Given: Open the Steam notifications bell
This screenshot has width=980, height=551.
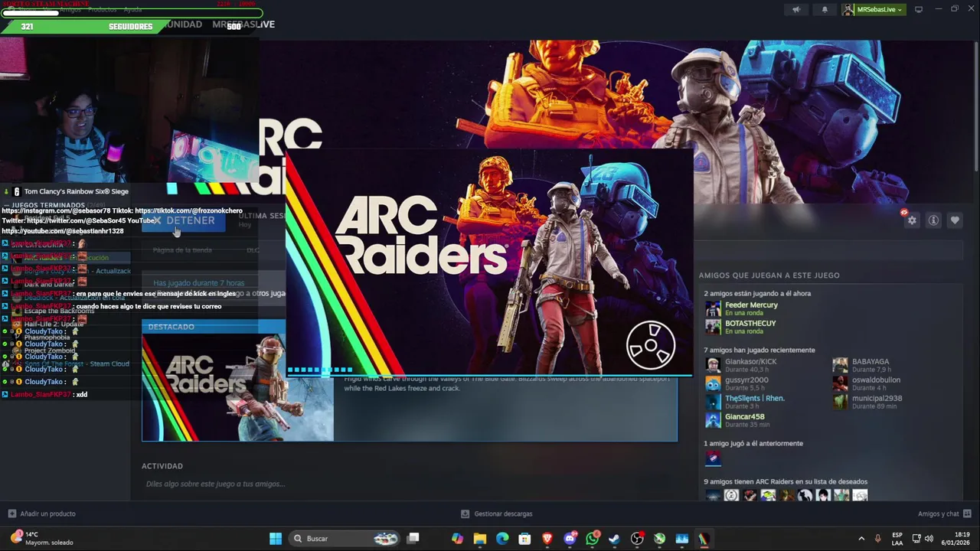Looking at the screenshot, I should pos(825,9).
